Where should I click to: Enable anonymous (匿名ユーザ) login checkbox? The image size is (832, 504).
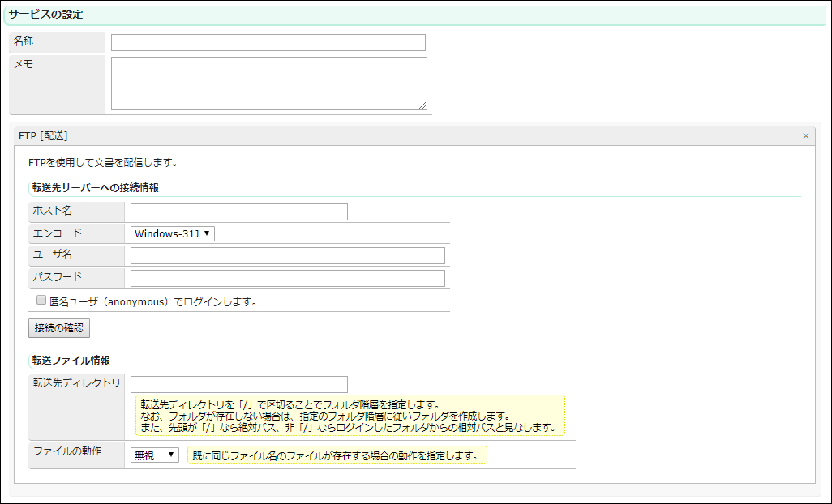tap(41, 301)
